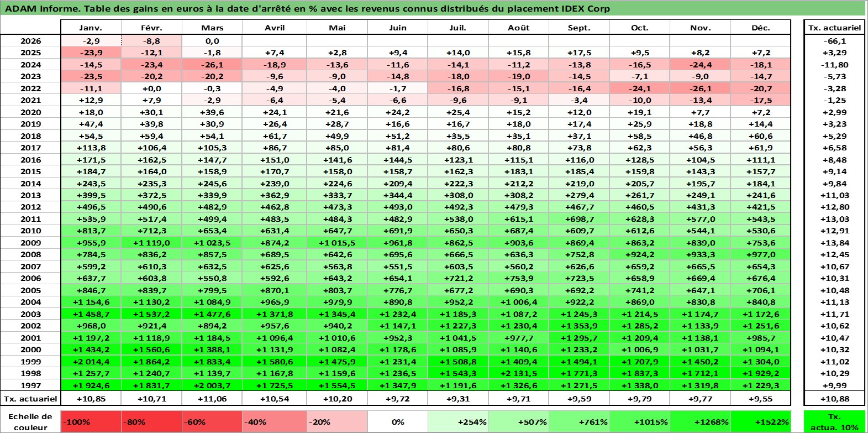Click the +1 537,2 cell for February 2003

point(151,314)
